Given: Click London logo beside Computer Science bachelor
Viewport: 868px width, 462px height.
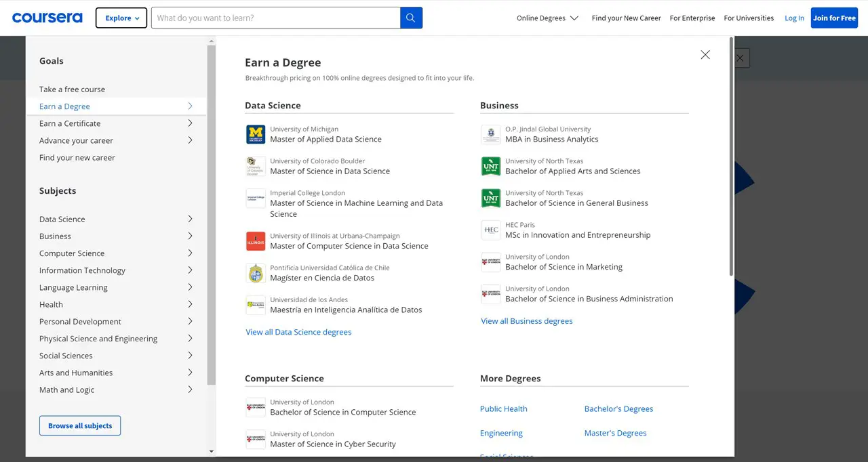Looking at the screenshot, I should click(x=256, y=407).
